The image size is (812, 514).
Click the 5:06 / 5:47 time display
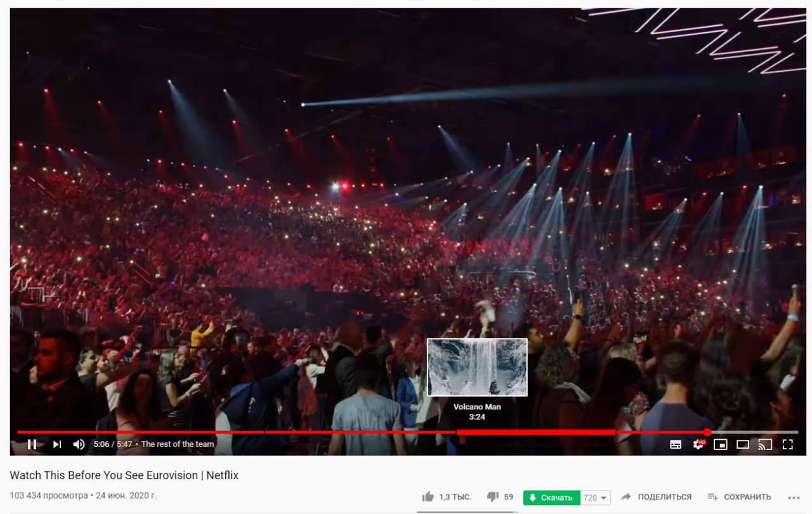113,444
